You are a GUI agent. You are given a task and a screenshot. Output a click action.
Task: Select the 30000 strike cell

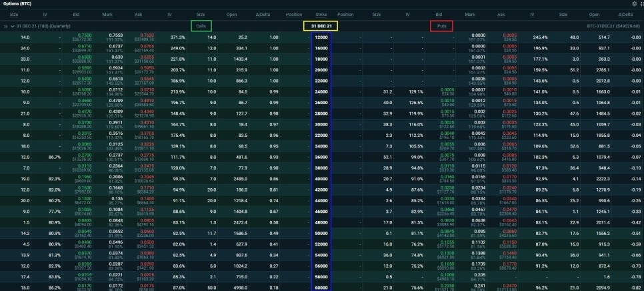321,124
